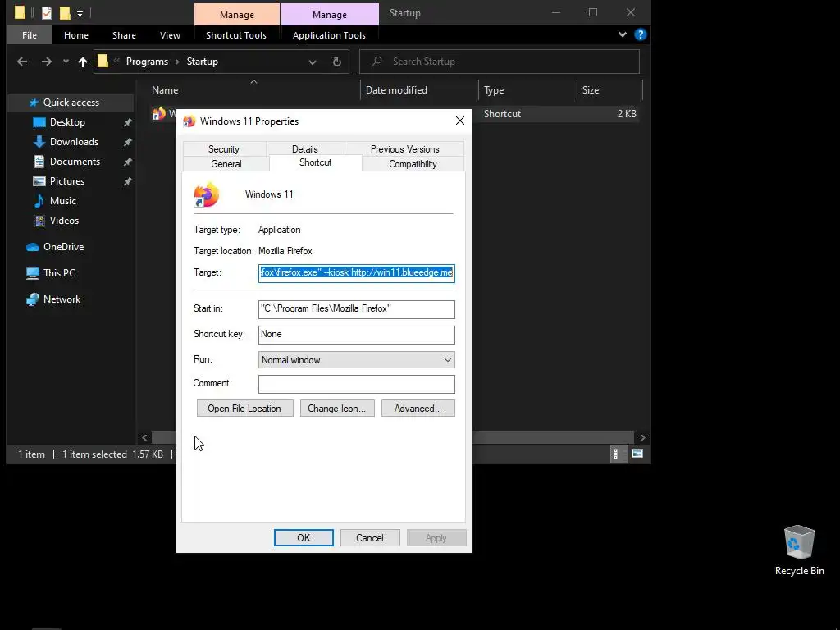Click the Search Startup box
The width and height of the screenshot is (840, 630).
coord(500,62)
